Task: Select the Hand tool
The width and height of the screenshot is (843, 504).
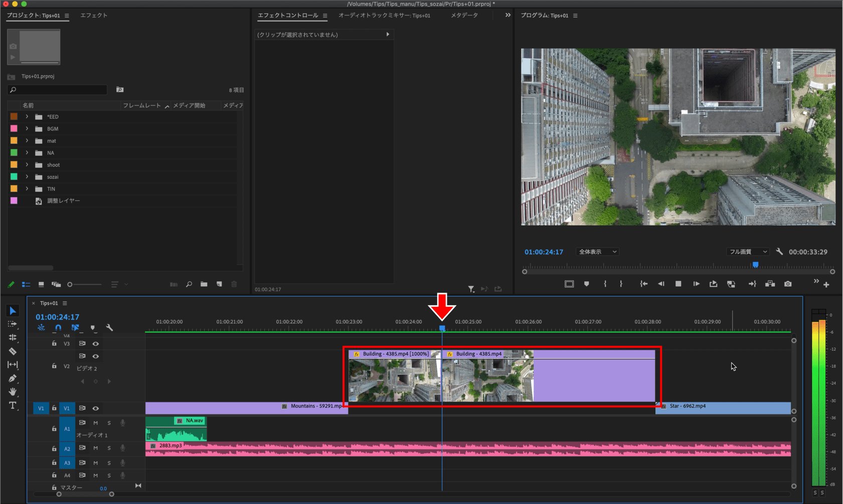Action: tap(13, 392)
